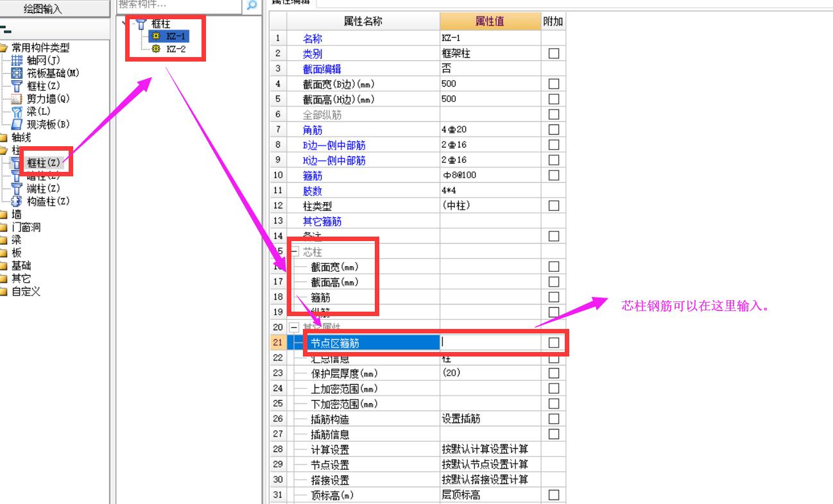Click the 属性值 column header
Screen dimensions: 833x504
point(490,21)
